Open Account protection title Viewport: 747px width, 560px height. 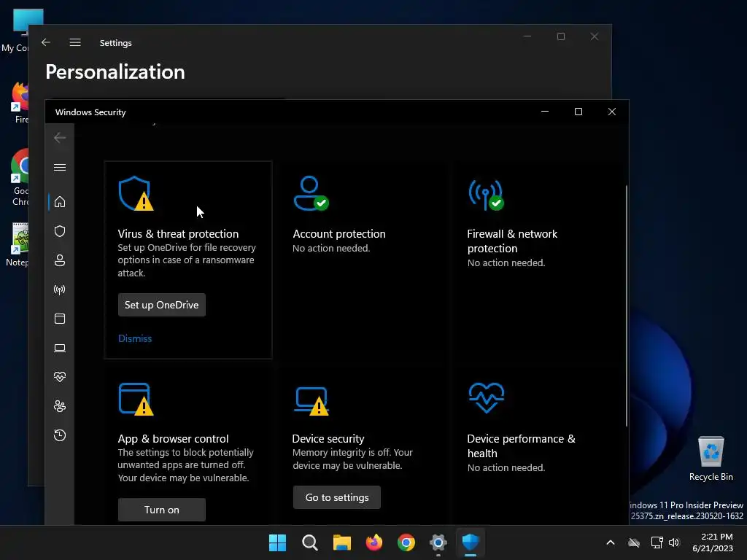339,234
